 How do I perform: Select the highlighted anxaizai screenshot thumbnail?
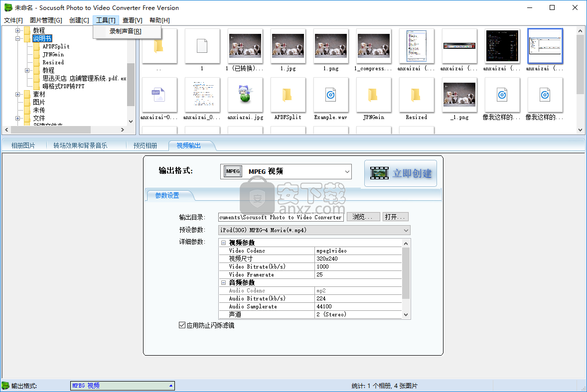545,46
